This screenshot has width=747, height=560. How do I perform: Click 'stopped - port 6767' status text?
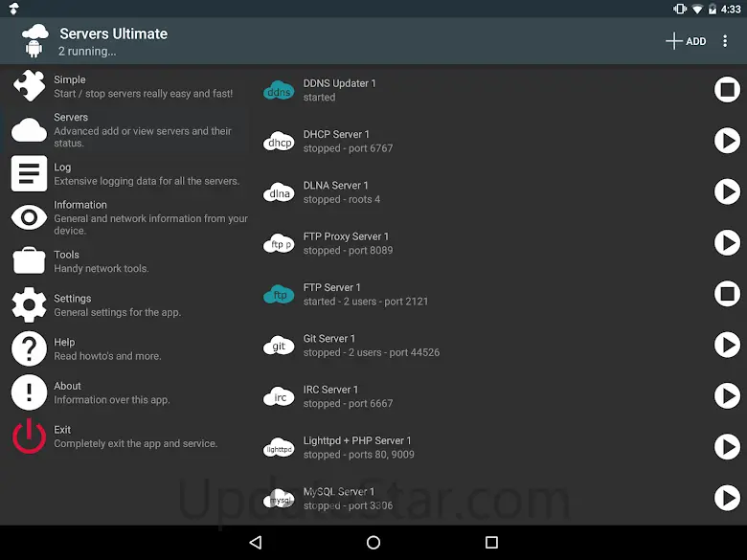pyautogui.click(x=348, y=148)
